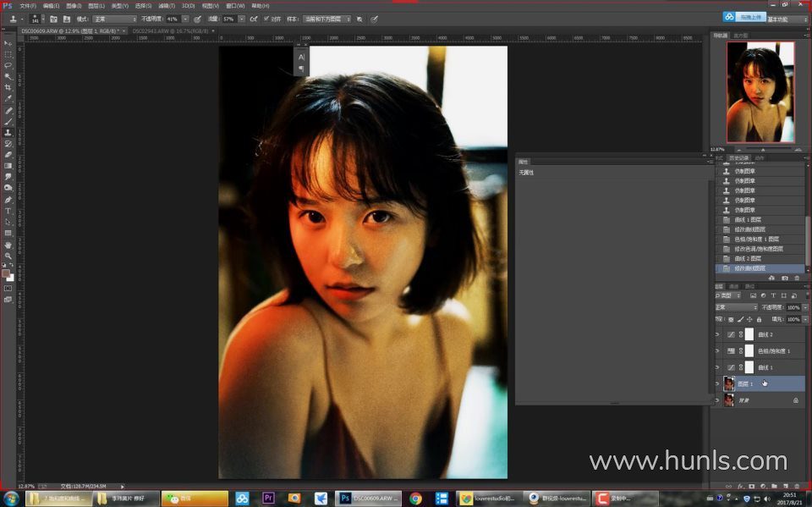Select the Brush tool
Screen dimensions: 812x507
click(8, 121)
